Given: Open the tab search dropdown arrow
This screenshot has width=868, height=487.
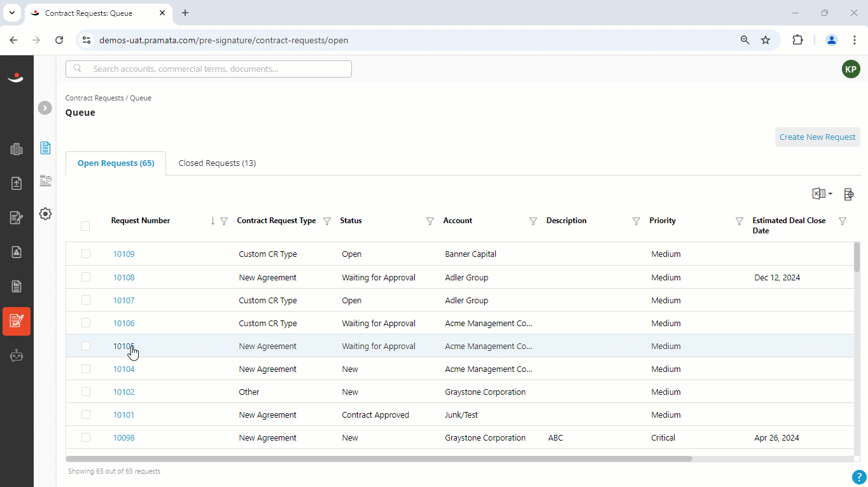Looking at the screenshot, I should coord(11,13).
